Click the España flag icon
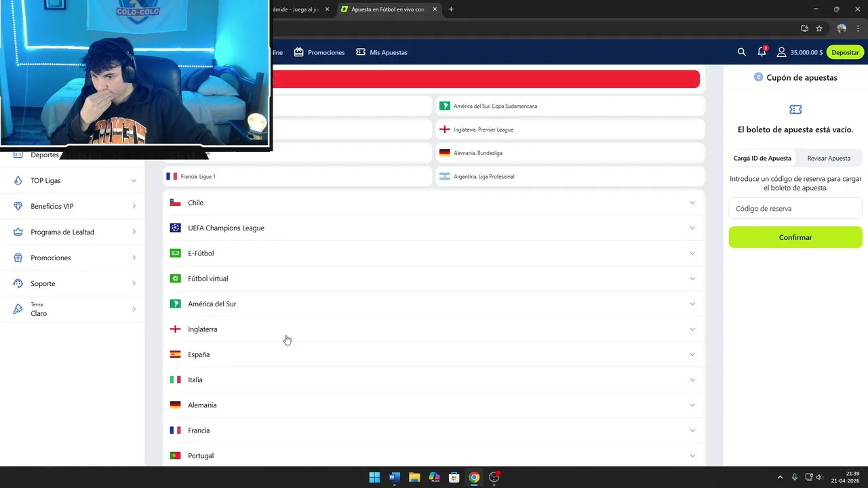Image resolution: width=868 pixels, height=488 pixels. (175, 354)
